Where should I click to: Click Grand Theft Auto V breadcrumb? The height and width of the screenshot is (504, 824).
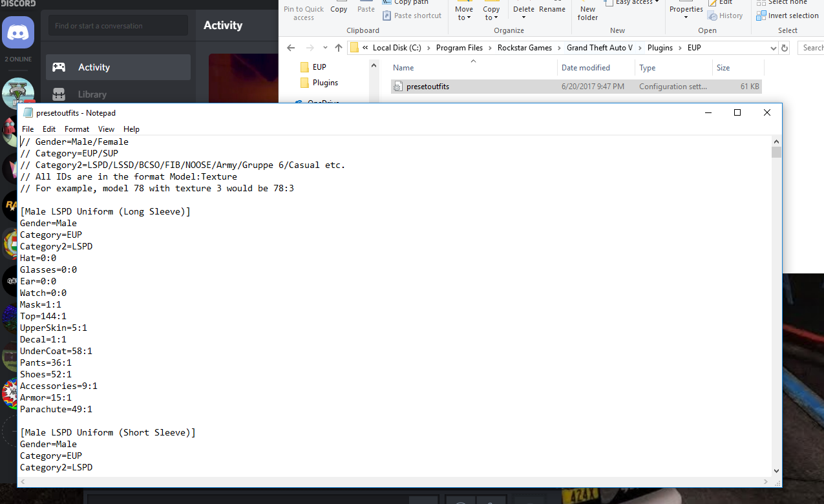coord(600,48)
